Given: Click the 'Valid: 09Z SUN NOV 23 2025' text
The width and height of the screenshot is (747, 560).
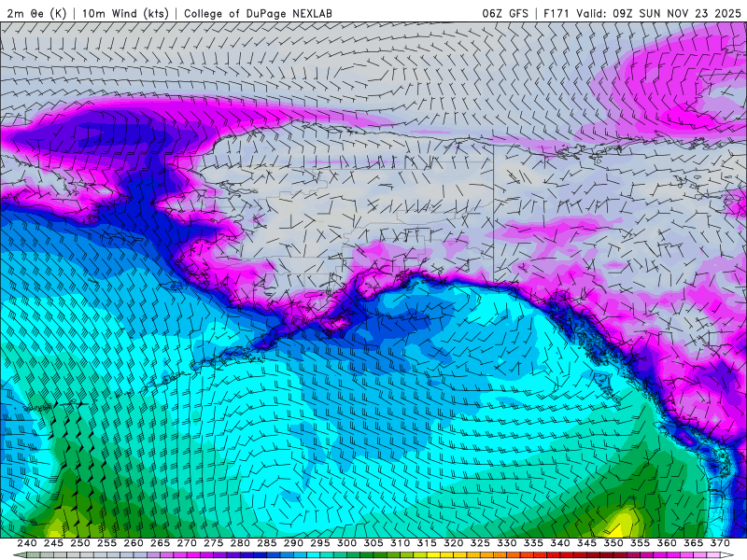Looking at the screenshot, I should 659,13.
